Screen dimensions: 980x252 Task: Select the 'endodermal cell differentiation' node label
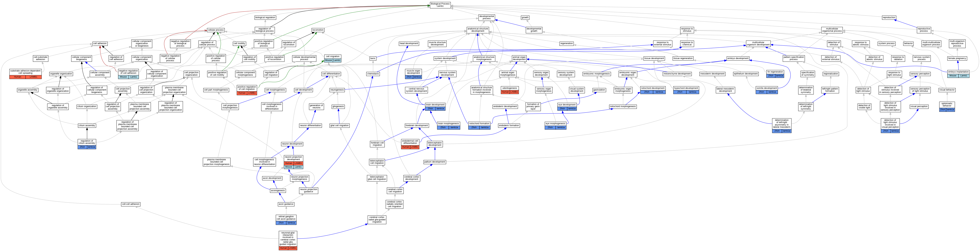[410, 142]
